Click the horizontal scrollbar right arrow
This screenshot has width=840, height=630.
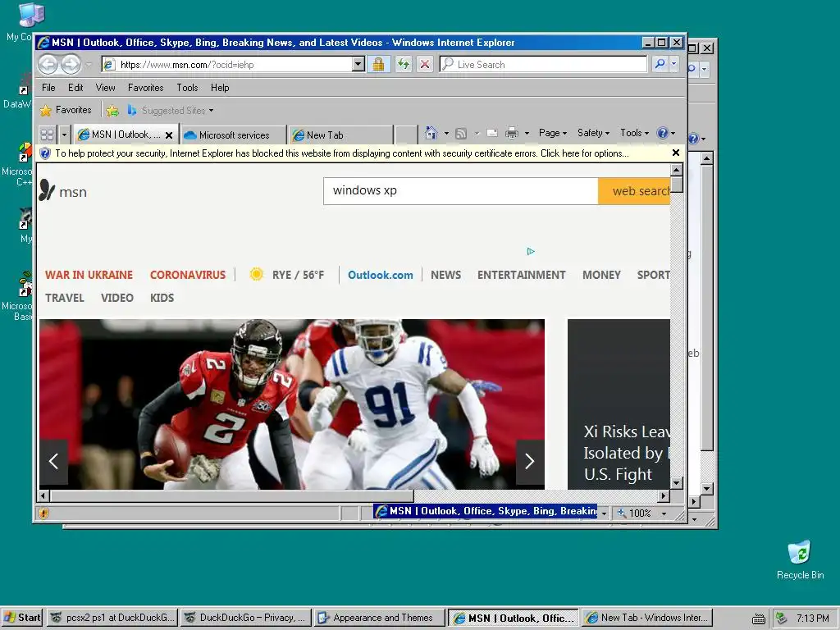[x=664, y=496]
